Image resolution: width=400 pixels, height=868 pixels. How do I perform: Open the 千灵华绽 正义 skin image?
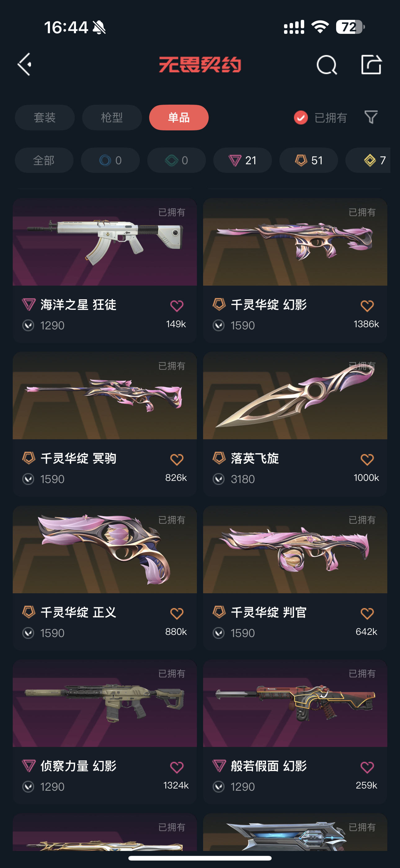tap(105, 549)
